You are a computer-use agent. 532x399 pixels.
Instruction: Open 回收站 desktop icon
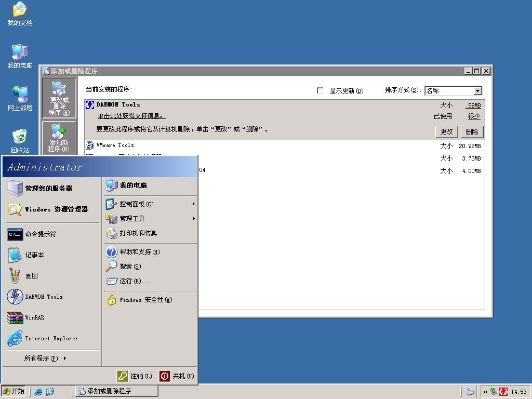pyautogui.click(x=20, y=141)
